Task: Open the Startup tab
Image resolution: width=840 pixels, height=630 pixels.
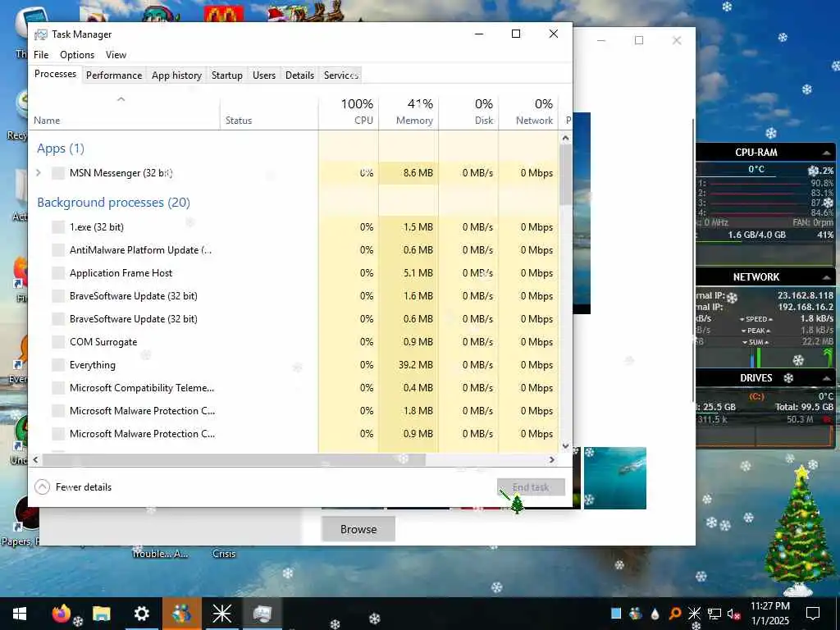Action: (227, 75)
